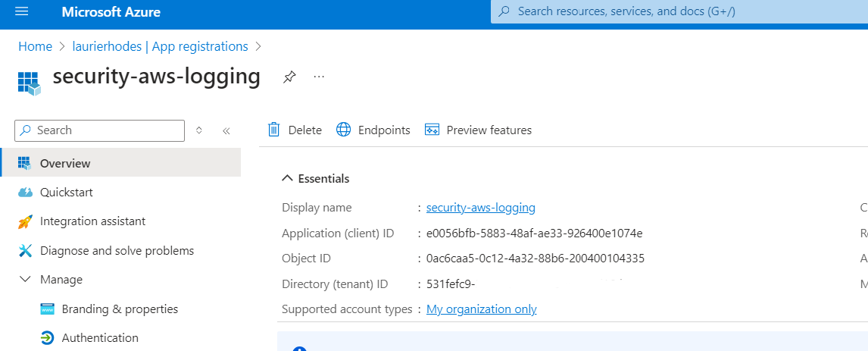
Task: Expand or collapse all sidebar menu groups
Action: 199,130
